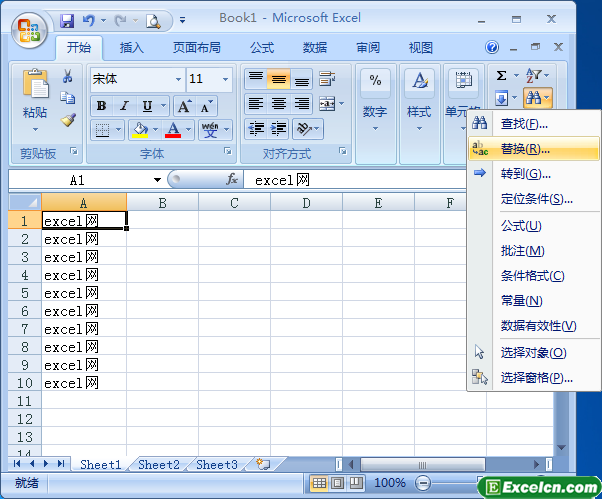
Task: Click the Fill down icon
Action: [x=501, y=98]
